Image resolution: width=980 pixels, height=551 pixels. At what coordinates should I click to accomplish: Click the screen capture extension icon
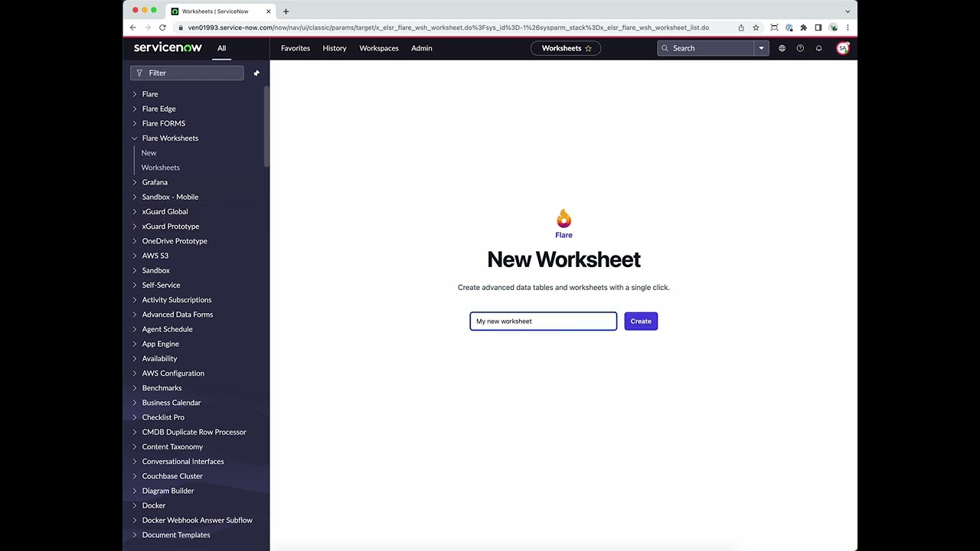(774, 28)
